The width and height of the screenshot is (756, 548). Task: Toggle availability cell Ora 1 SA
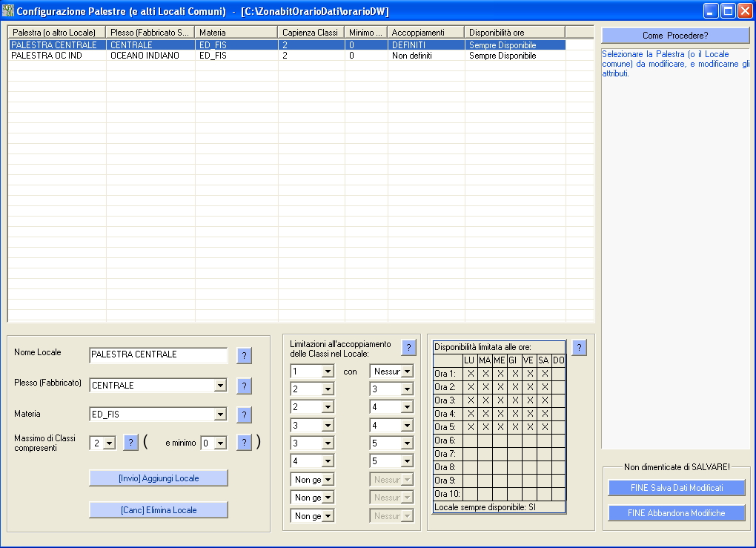click(544, 374)
